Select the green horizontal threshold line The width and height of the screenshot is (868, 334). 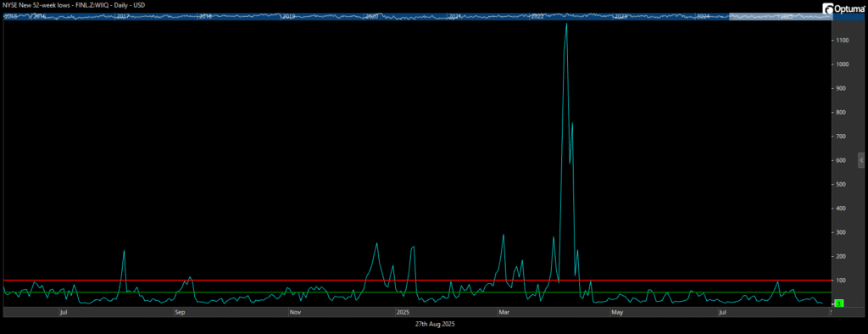417,292
